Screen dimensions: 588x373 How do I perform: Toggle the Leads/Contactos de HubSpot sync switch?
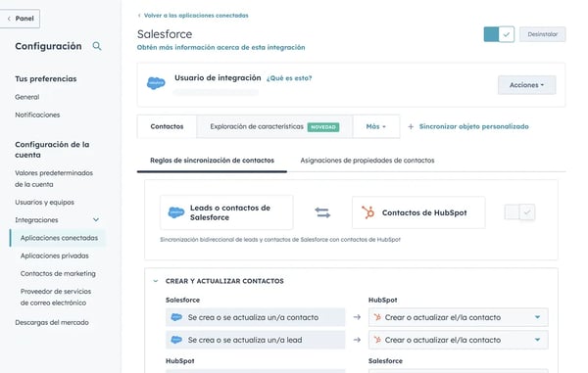pos(519,212)
